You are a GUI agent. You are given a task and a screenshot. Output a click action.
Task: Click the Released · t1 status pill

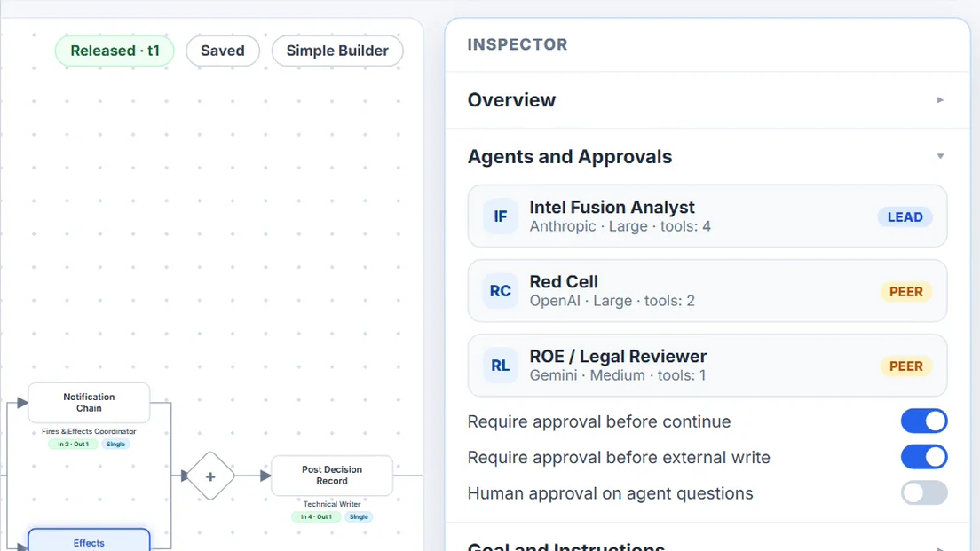point(115,51)
